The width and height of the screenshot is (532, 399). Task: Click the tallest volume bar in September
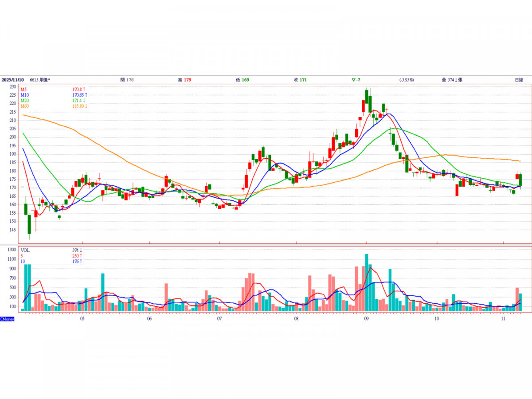coord(367,282)
